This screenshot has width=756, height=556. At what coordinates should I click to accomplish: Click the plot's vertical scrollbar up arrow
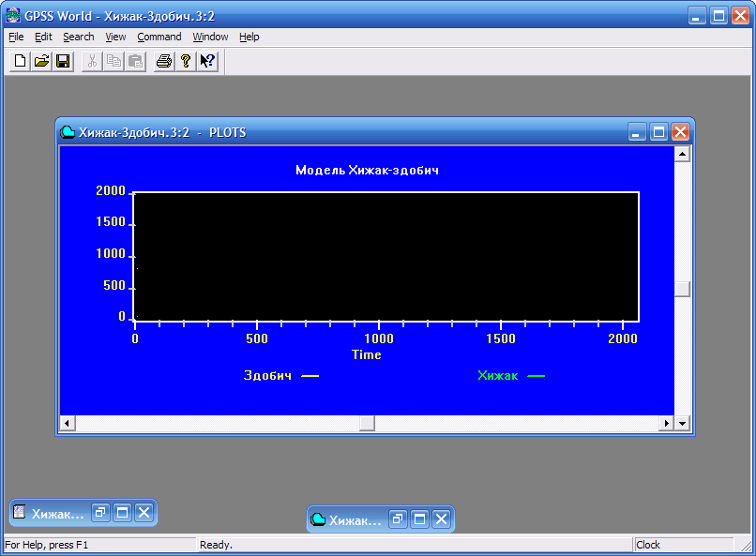click(x=682, y=154)
